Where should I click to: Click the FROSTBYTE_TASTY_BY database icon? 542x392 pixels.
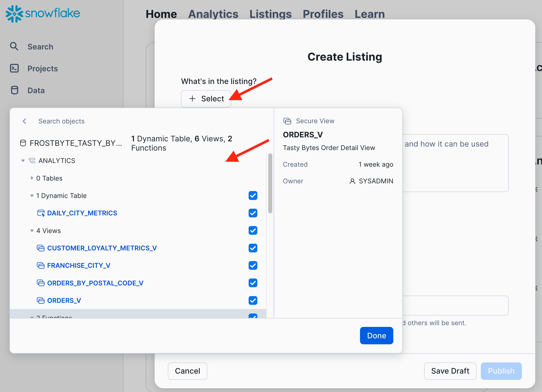pos(23,143)
